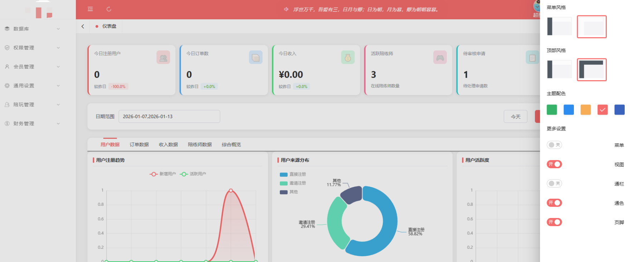
Task: Expand the 财务管理 sidebar menu
Action: click(x=31, y=123)
